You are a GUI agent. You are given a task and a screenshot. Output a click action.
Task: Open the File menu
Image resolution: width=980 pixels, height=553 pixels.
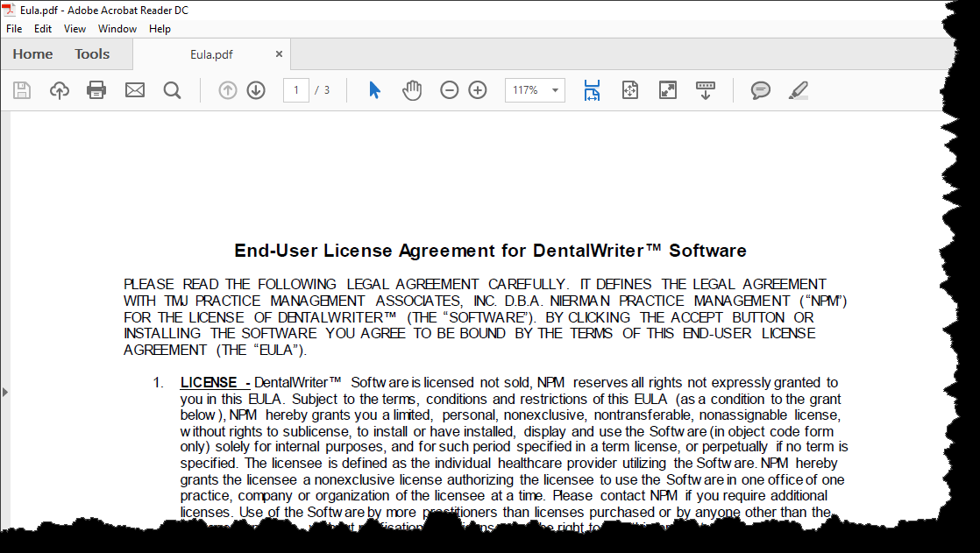(x=14, y=29)
